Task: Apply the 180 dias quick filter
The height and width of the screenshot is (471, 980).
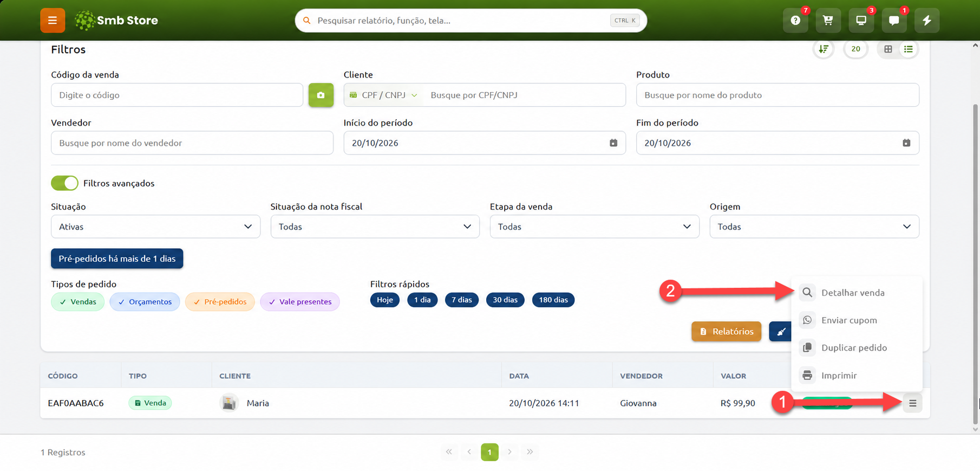Action: tap(553, 300)
